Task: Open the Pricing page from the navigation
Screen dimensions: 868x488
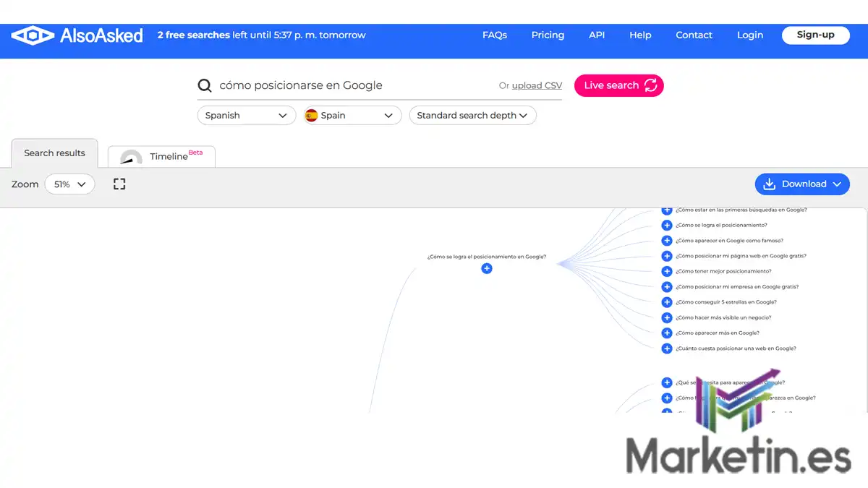Action: (548, 35)
